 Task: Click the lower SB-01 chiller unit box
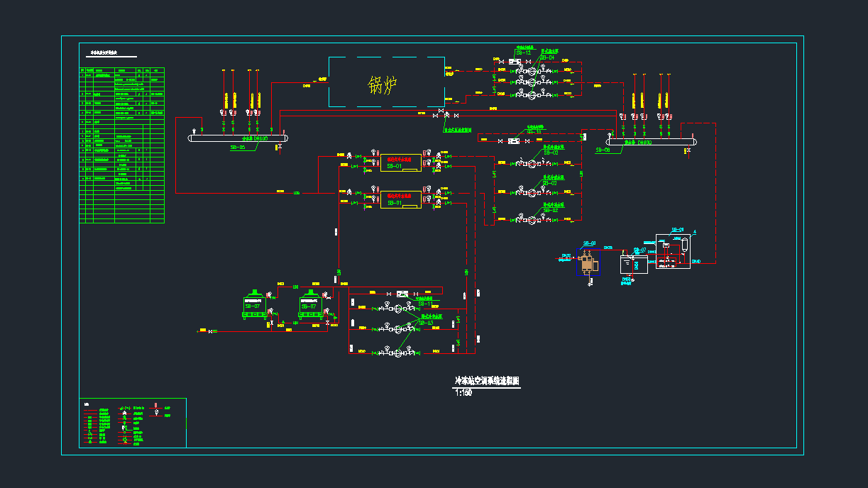[x=400, y=200]
